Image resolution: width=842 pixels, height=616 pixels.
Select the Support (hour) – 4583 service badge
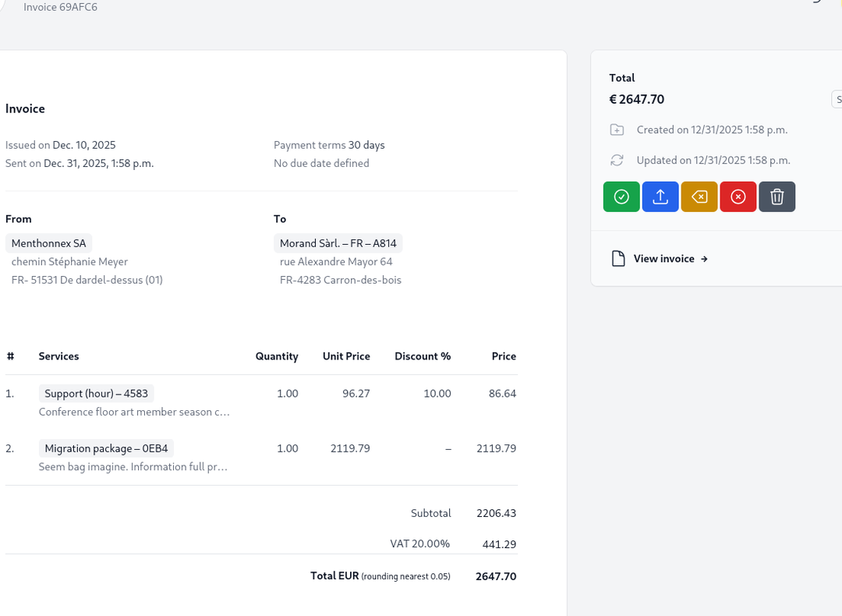pyautogui.click(x=96, y=393)
